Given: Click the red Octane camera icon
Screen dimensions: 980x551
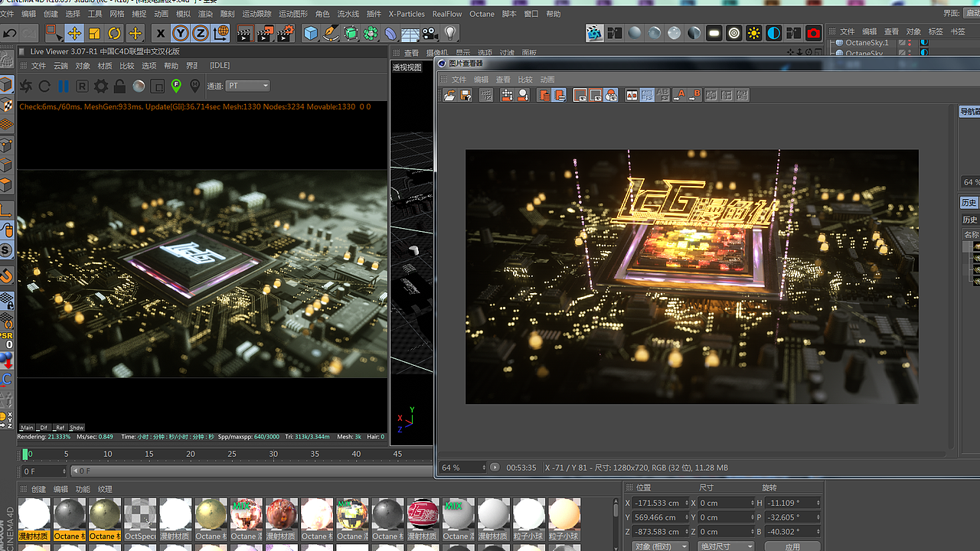Looking at the screenshot, I should [814, 33].
